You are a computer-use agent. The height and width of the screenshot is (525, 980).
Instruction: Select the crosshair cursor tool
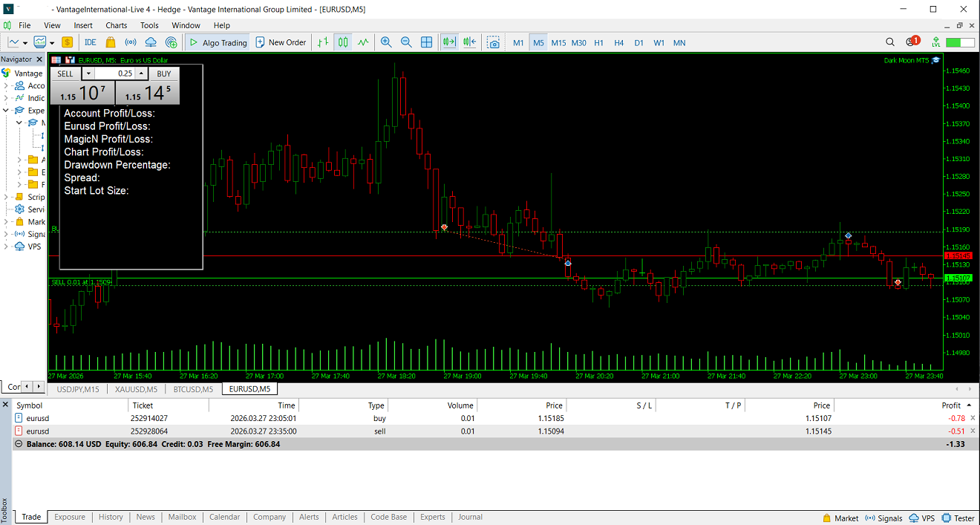15,42
